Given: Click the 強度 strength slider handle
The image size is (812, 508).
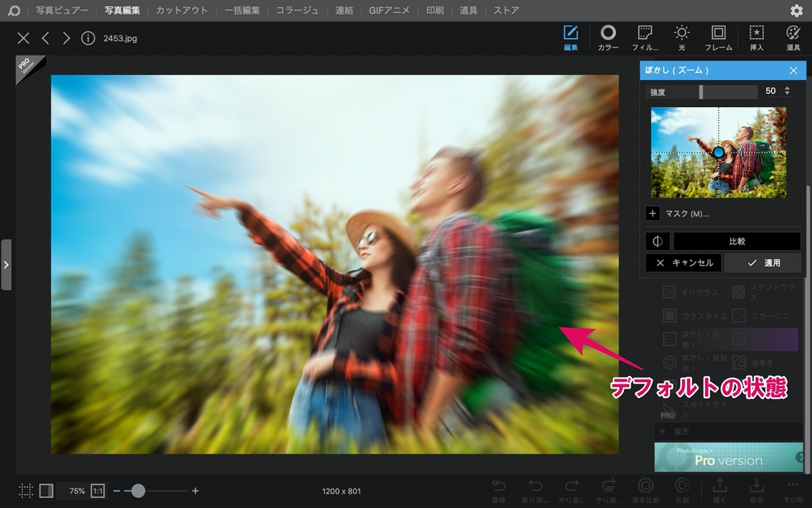Looking at the screenshot, I should tap(701, 91).
